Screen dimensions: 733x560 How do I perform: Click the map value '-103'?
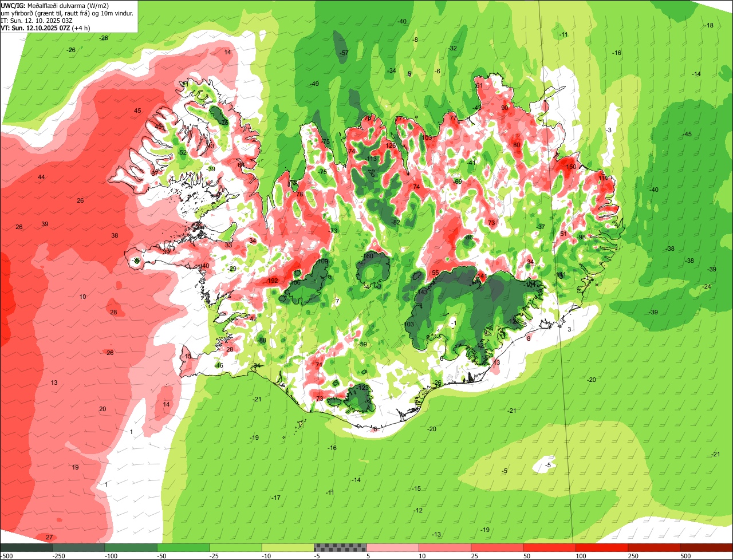408,325
